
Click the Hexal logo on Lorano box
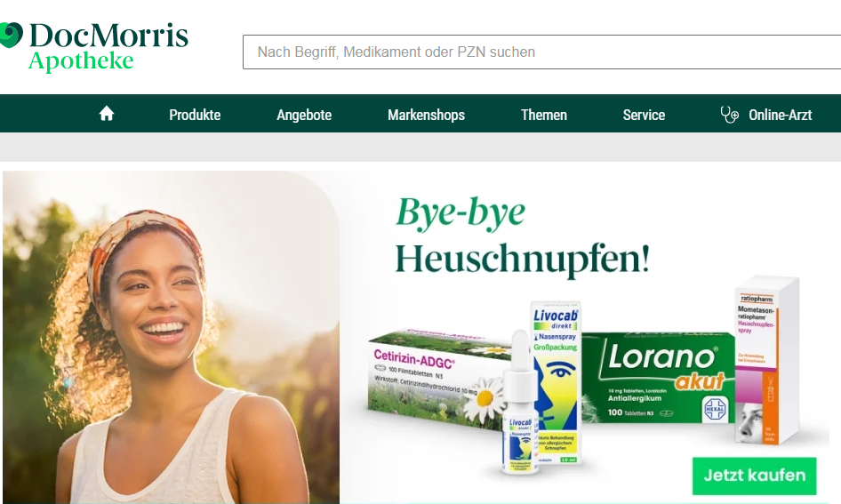[x=715, y=409]
